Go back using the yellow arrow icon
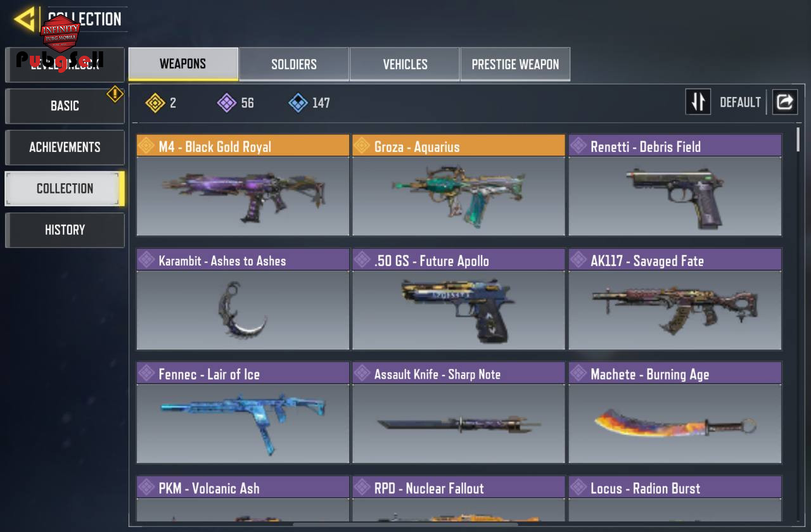The image size is (811, 532). click(x=25, y=19)
